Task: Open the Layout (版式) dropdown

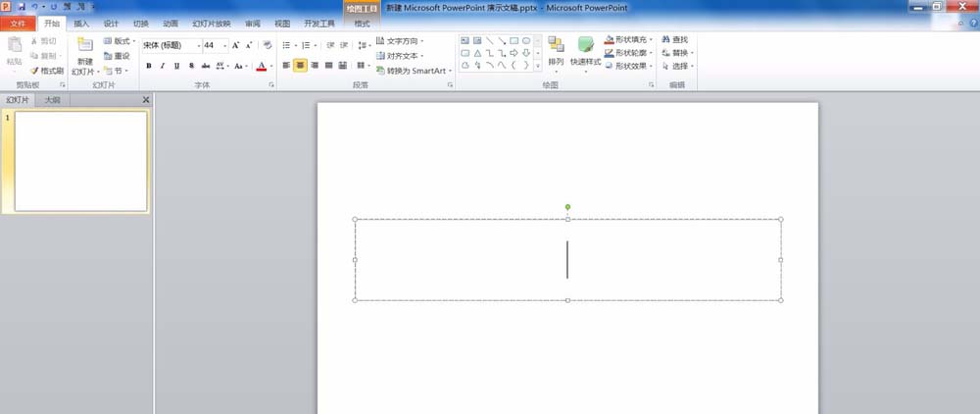Action: click(120, 40)
